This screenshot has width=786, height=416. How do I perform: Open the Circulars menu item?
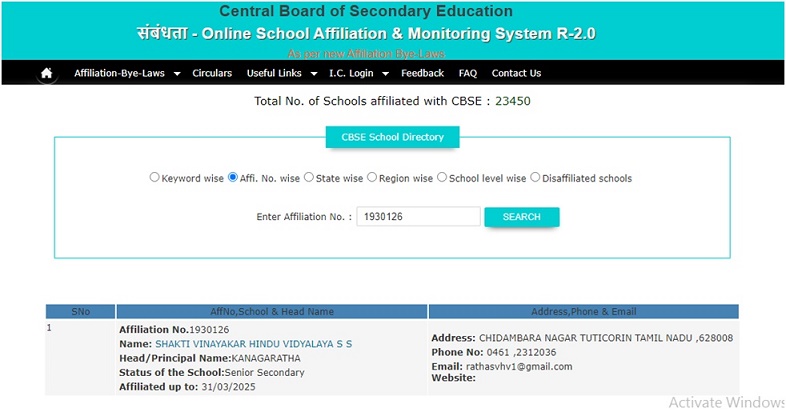tap(212, 73)
